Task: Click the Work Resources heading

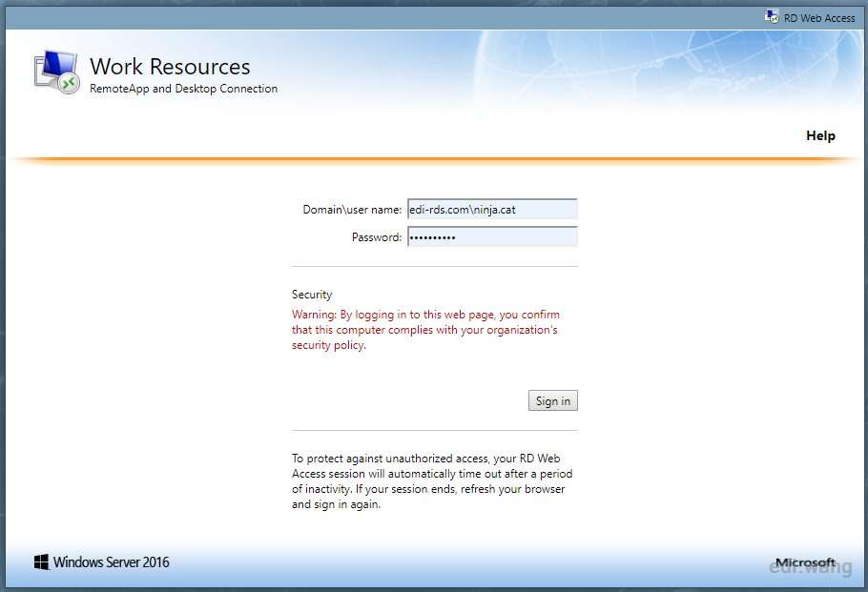Action: [x=170, y=67]
